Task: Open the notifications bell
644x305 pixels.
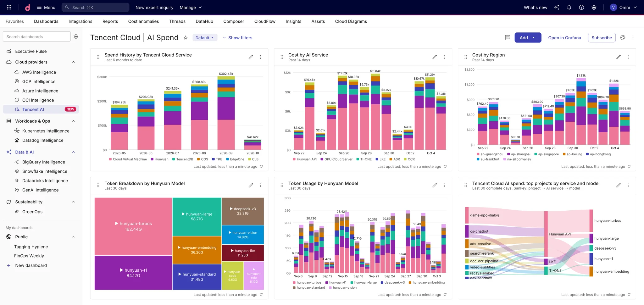Action: 569,7
